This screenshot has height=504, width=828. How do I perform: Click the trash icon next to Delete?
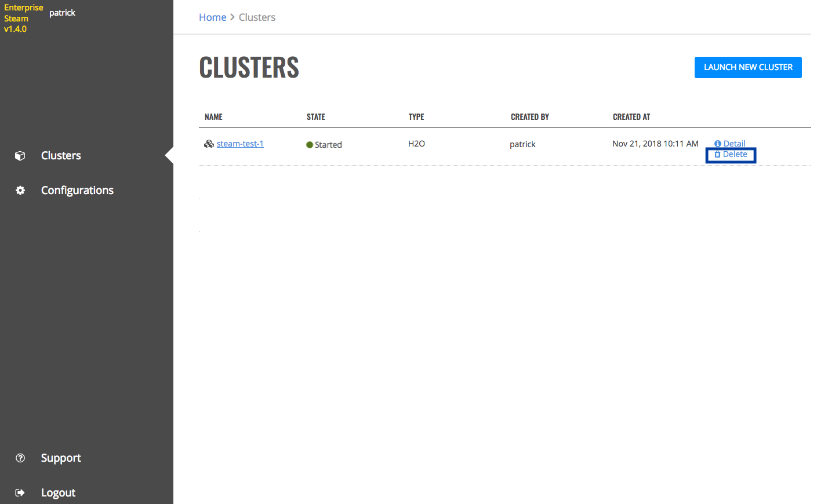[x=717, y=154]
